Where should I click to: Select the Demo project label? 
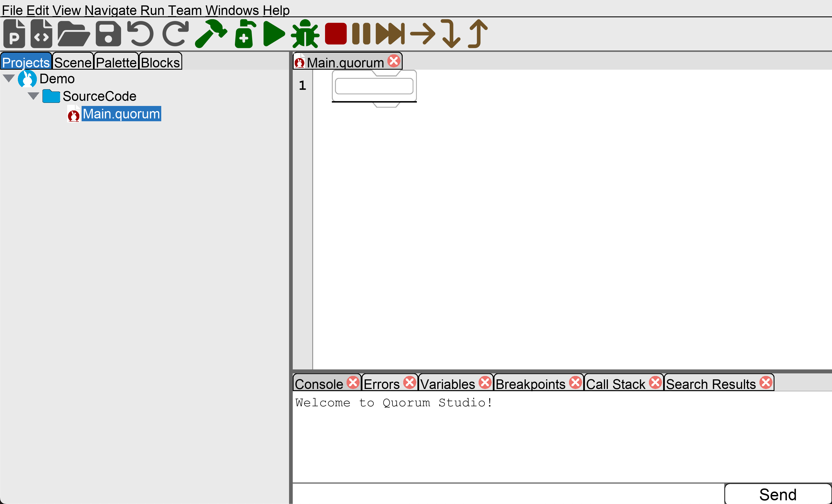coord(57,79)
